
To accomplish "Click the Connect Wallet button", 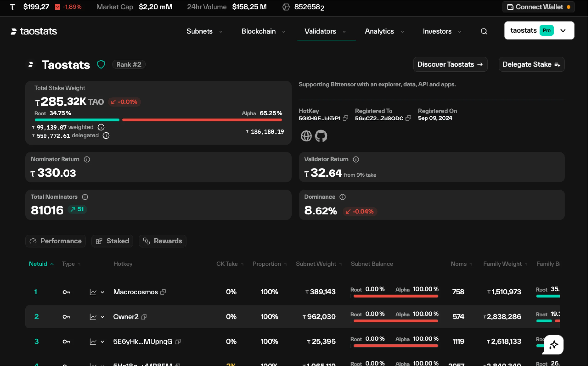I will 538,7.
